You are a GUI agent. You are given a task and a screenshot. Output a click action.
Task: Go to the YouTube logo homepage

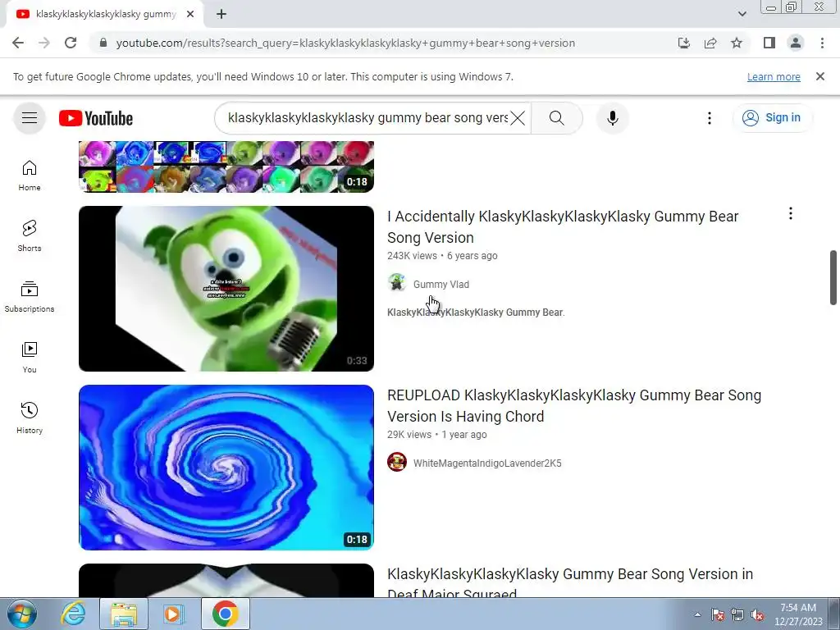tap(96, 118)
